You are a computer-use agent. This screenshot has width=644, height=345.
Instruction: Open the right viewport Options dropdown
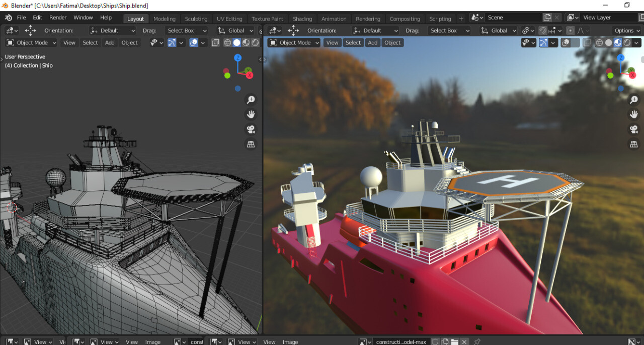tap(627, 31)
